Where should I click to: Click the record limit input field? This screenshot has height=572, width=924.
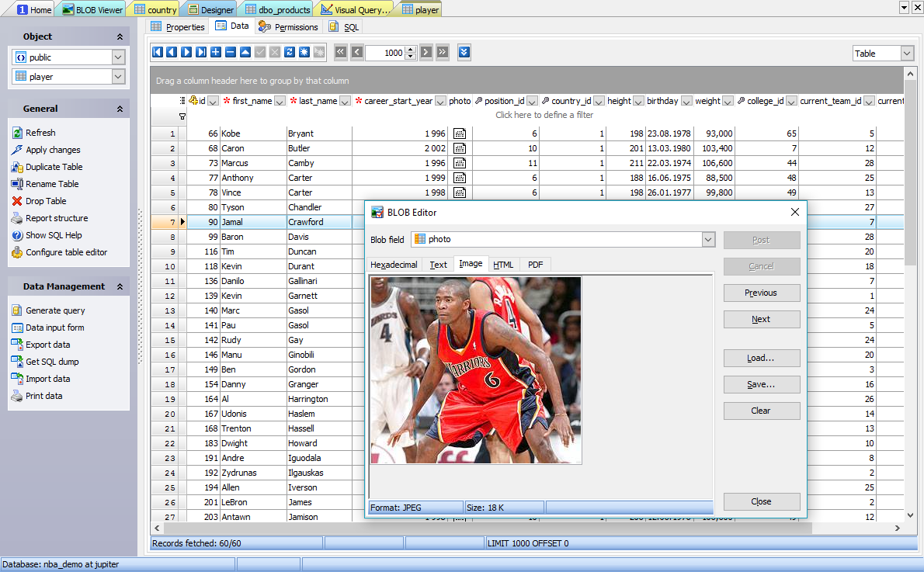click(x=386, y=53)
